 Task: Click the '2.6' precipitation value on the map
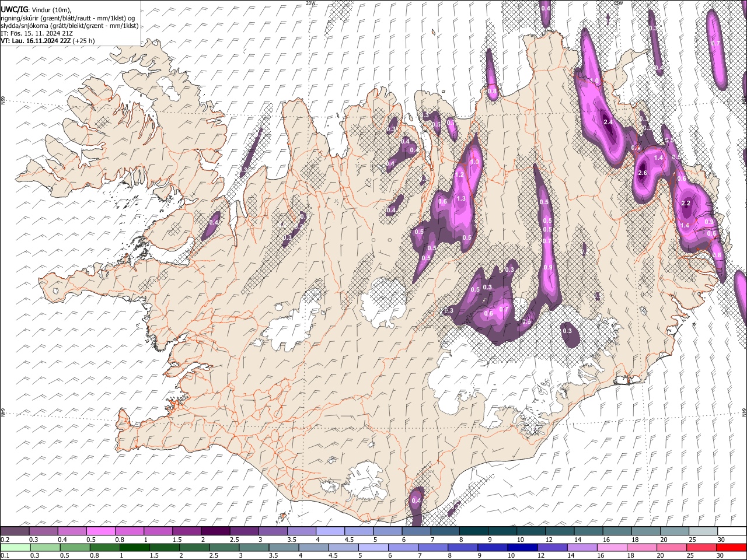coord(643,173)
